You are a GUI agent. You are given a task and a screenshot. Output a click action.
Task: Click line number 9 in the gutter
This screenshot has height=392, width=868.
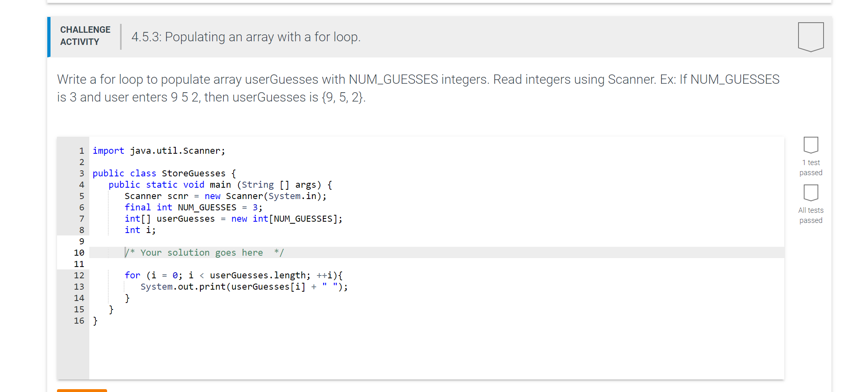pos(81,241)
